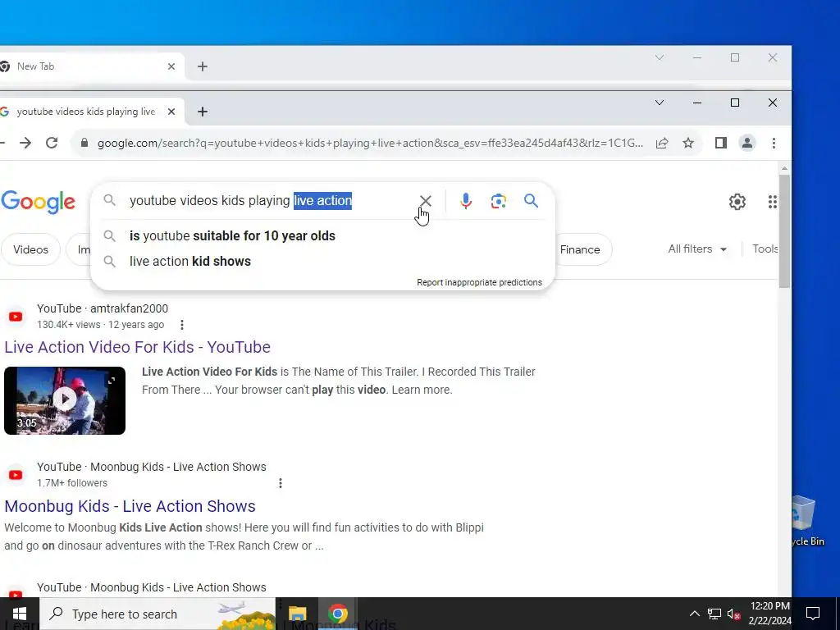View site information padlock icon

84,143
